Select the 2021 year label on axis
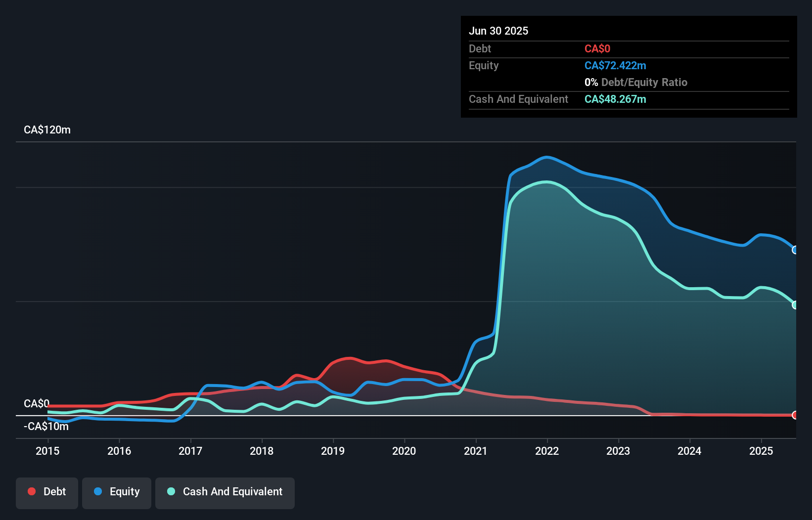Viewport: 812px width, 520px height. [x=476, y=451]
